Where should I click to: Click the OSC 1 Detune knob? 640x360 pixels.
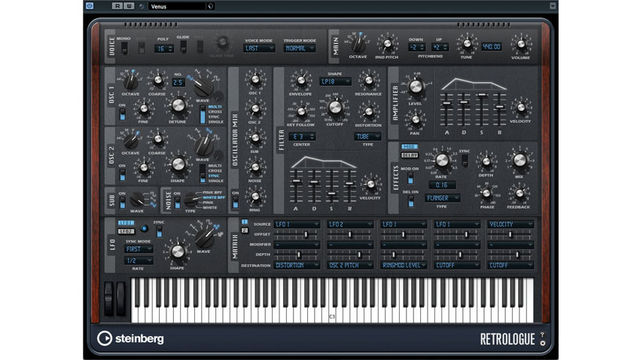[x=178, y=106]
